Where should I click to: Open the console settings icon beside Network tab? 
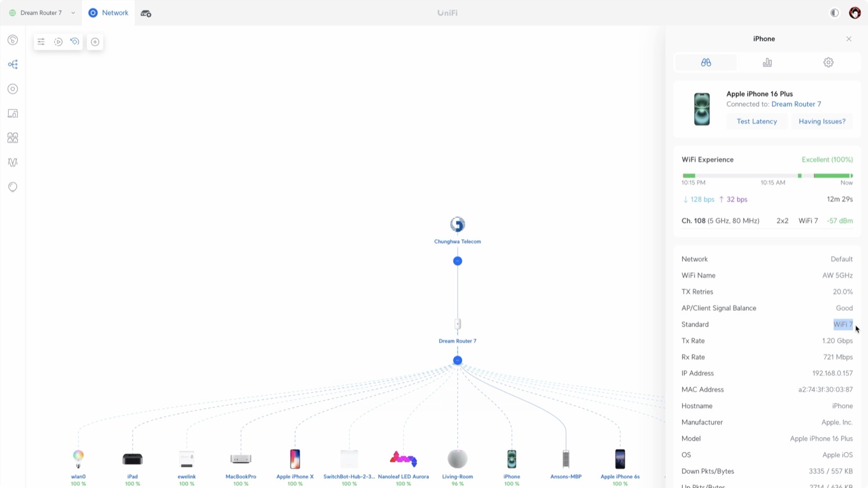pos(146,13)
